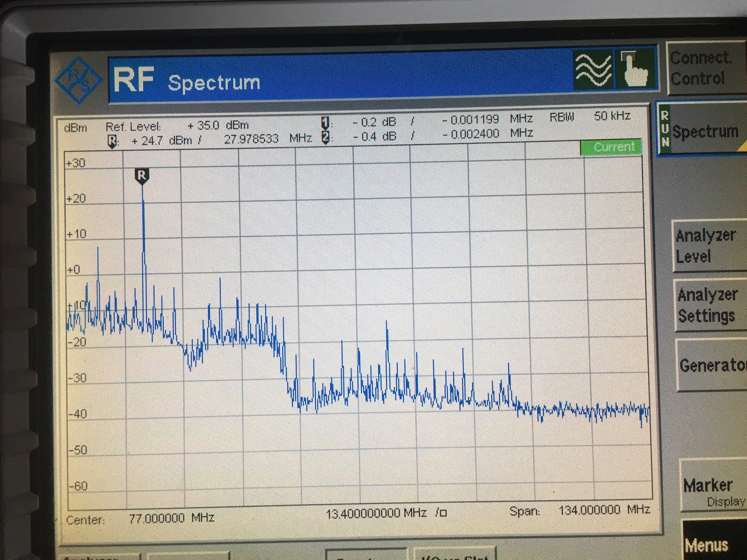
Task: Click the -0.002400 MHz marker 2 offset
Action: pyautogui.click(x=488, y=133)
